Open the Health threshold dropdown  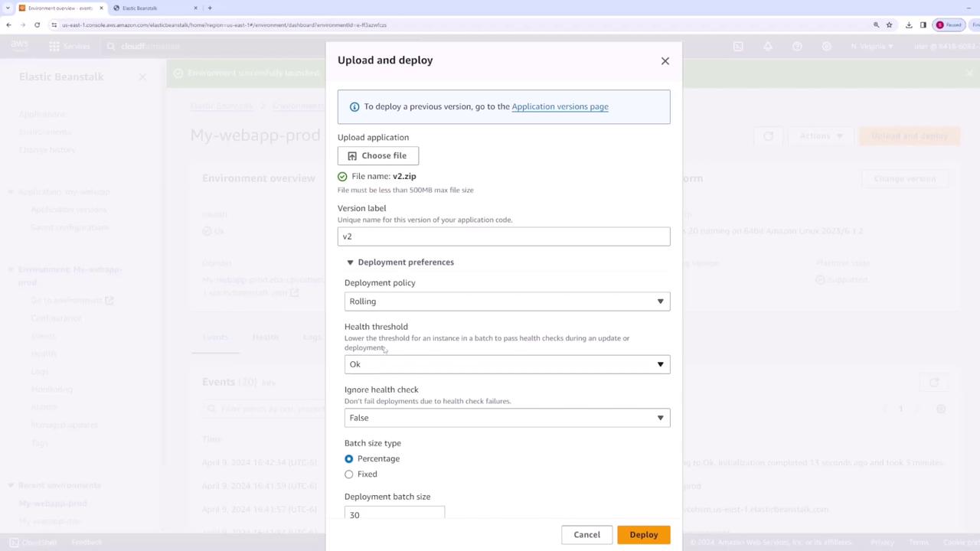tap(507, 364)
